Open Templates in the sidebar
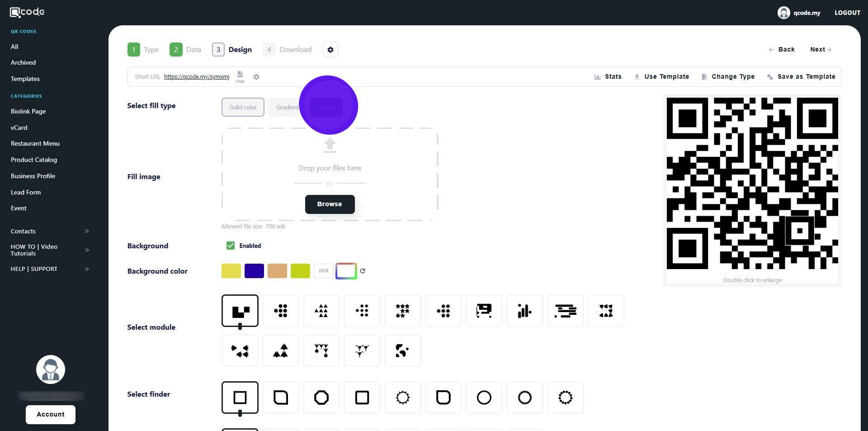Viewport: 868px width, 431px height. pos(25,79)
